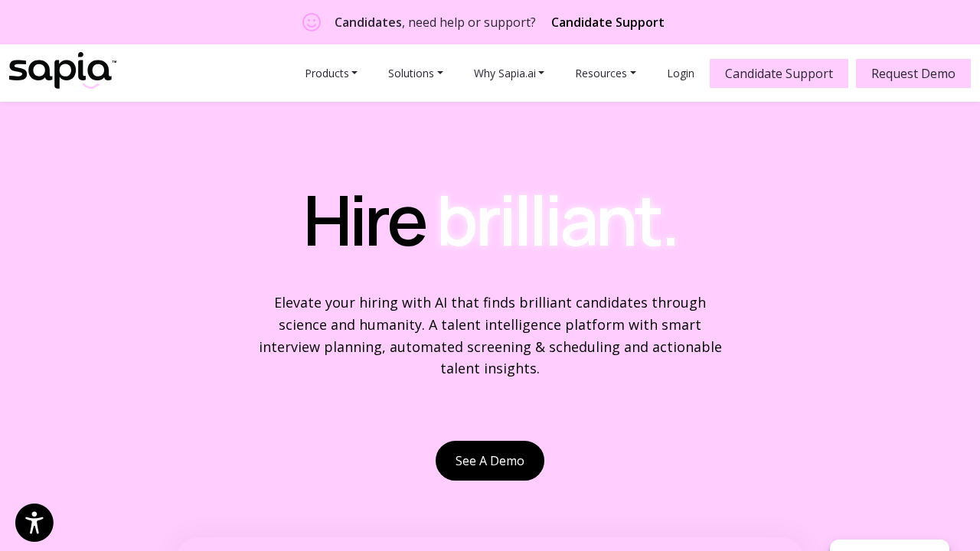The height and width of the screenshot is (551, 980).
Task: Click the caret arrow beside Resources
Action: pos(633,73)
